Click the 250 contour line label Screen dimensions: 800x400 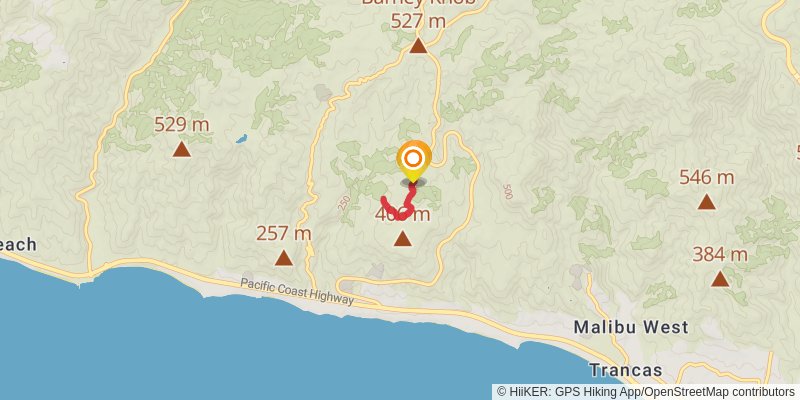click(x=344, y=203)
